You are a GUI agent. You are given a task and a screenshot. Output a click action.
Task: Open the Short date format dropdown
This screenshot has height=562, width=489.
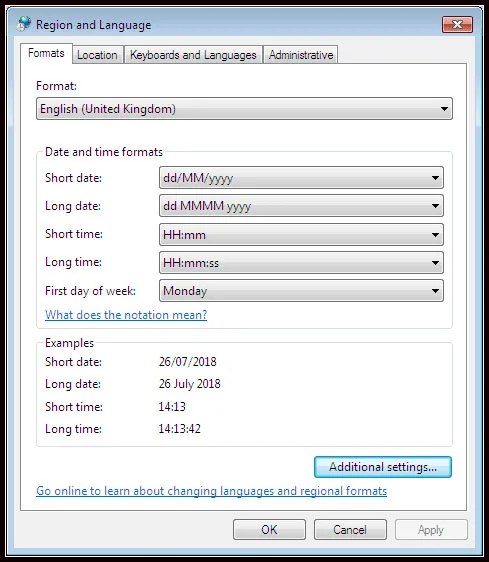coord(301,178)
